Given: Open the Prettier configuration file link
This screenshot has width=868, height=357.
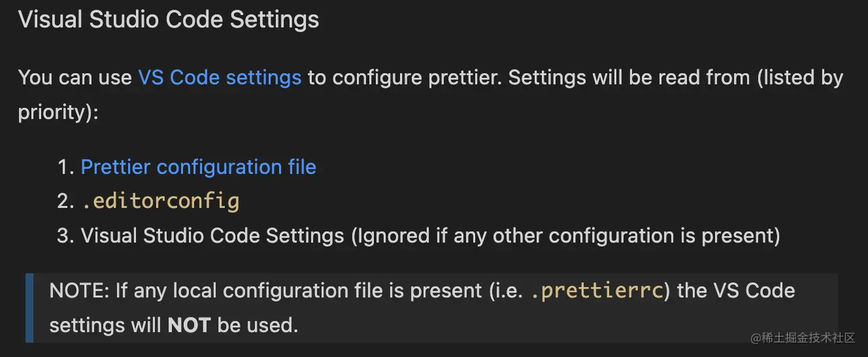Looking at the screenshot, I should tap(198, 167).
